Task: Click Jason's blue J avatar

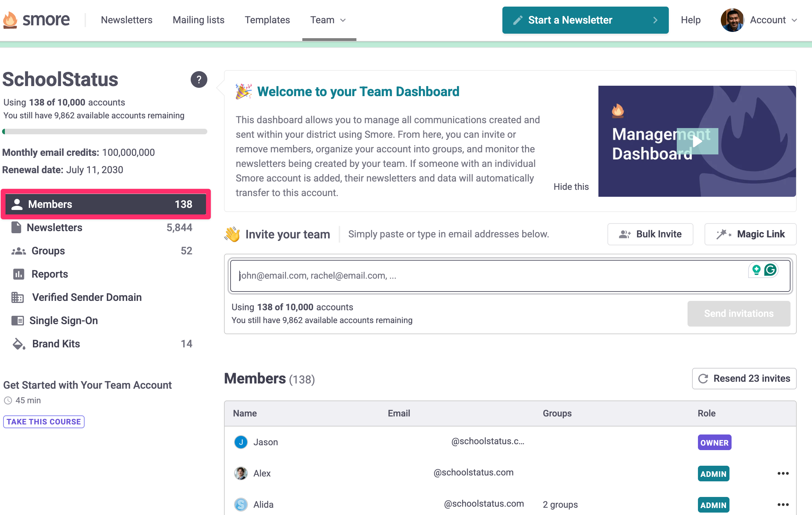Action: [x=241, y=442]
